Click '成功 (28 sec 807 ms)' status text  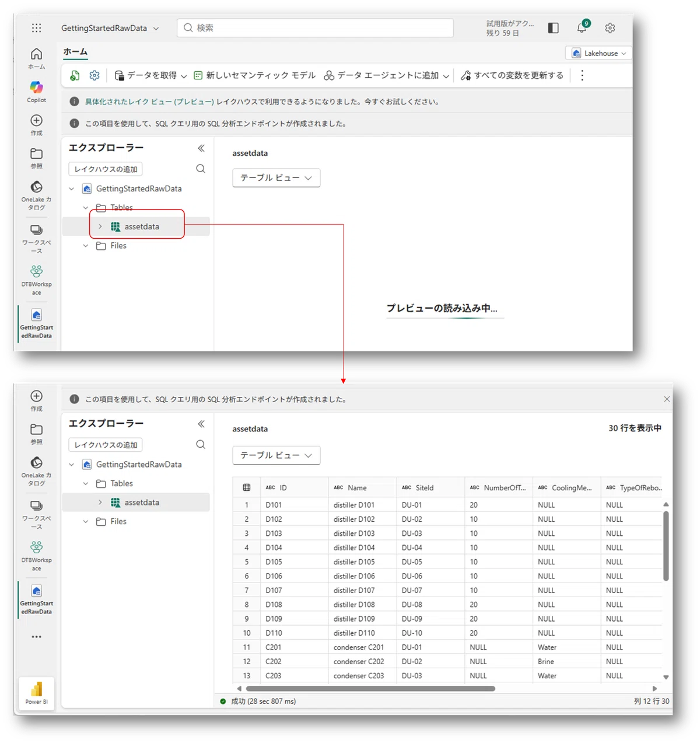tap(264, 702)
